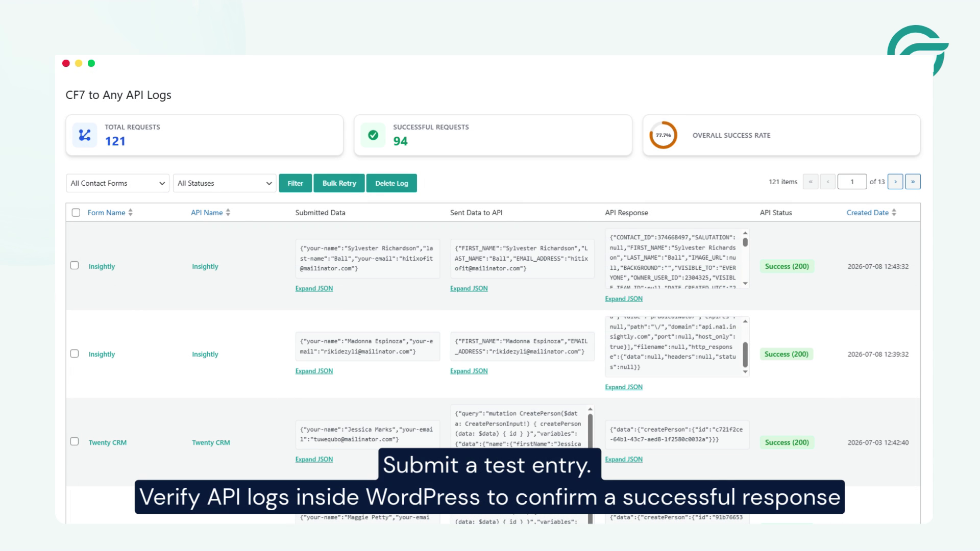Click the API Status column header
The width and height of the screenshot is (980, 551).
tap(776, 213)
